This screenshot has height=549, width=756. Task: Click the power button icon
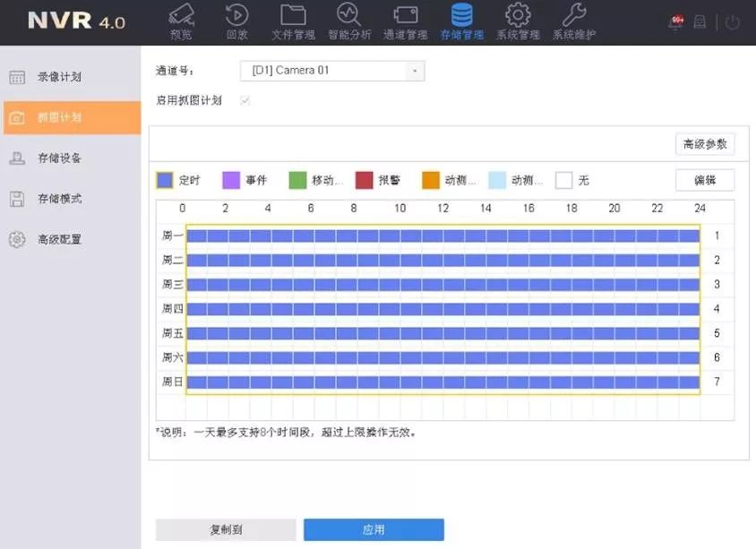[732, 22]
